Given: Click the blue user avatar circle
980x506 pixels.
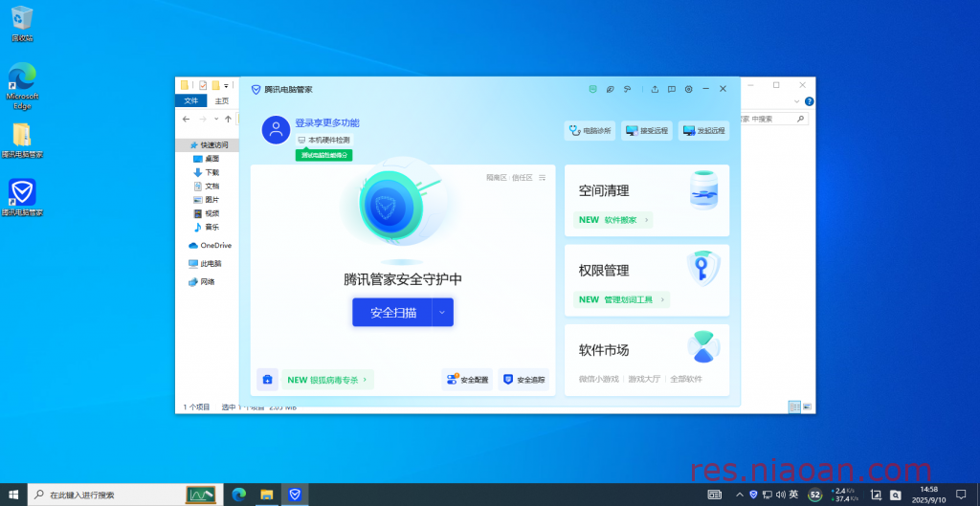Looking at the screenshot, I should 276,130.
